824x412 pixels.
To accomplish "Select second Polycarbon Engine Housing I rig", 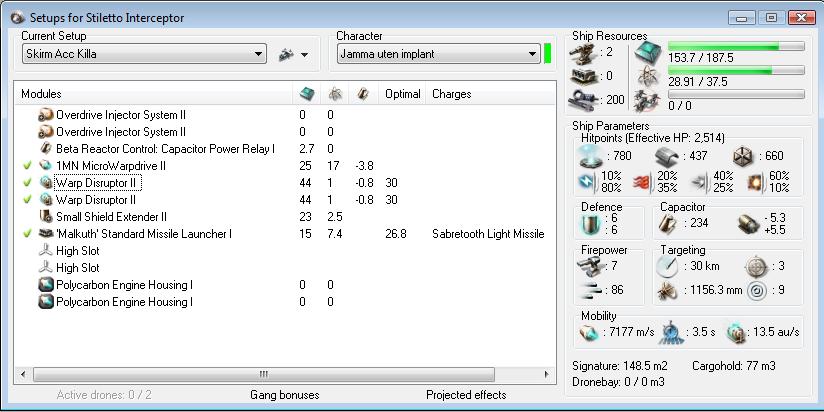I will 284,302.
